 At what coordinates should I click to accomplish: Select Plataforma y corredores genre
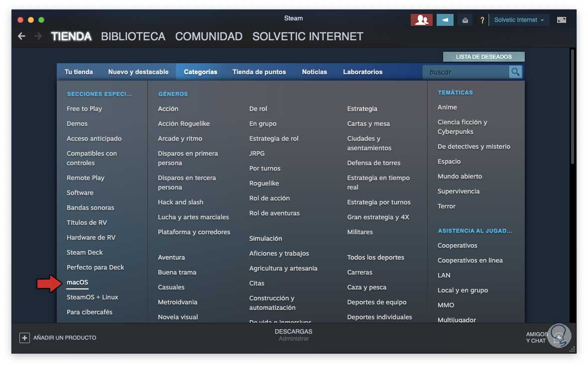(194, 232)
